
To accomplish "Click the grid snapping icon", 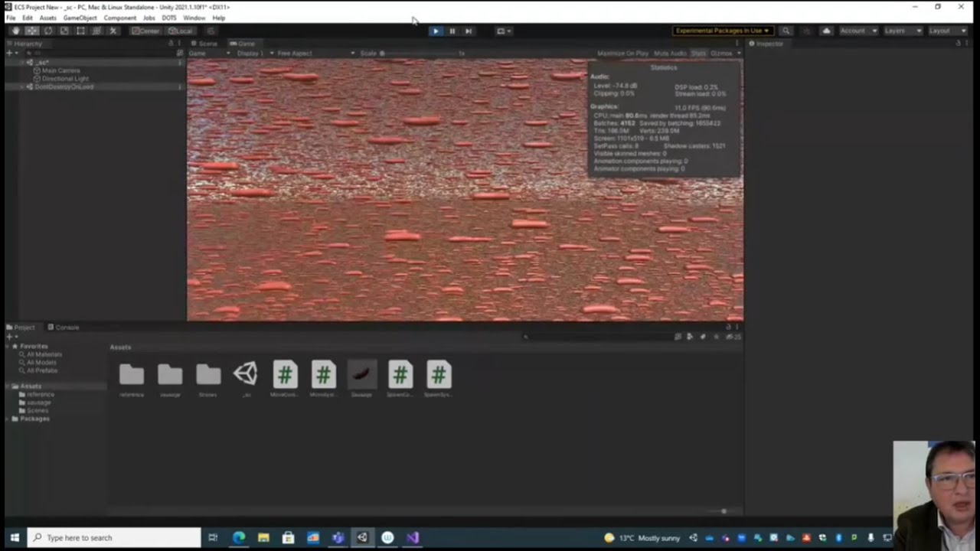I will (x=211, y=31).
